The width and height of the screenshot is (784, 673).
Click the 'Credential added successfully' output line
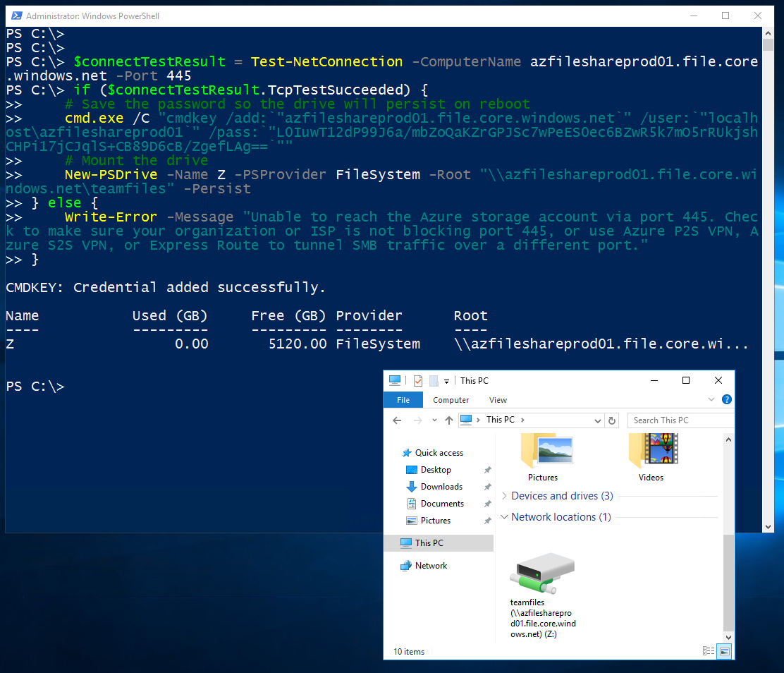tap(166, 287)
